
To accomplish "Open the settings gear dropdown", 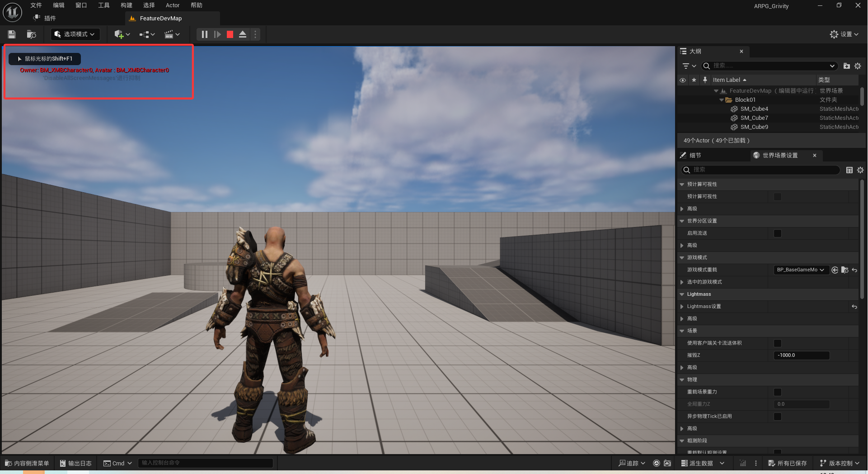I will coord(844,34).
